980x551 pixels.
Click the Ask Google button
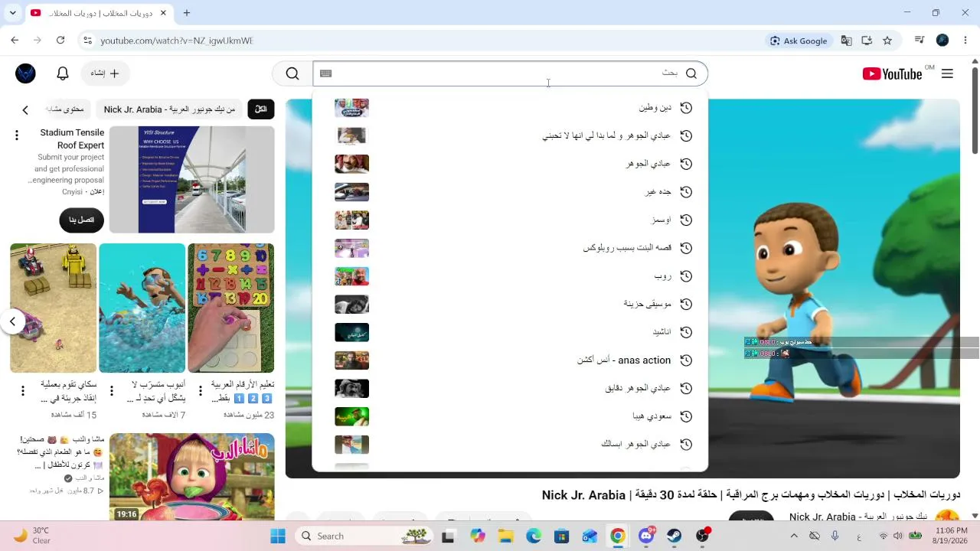point(798,41)
